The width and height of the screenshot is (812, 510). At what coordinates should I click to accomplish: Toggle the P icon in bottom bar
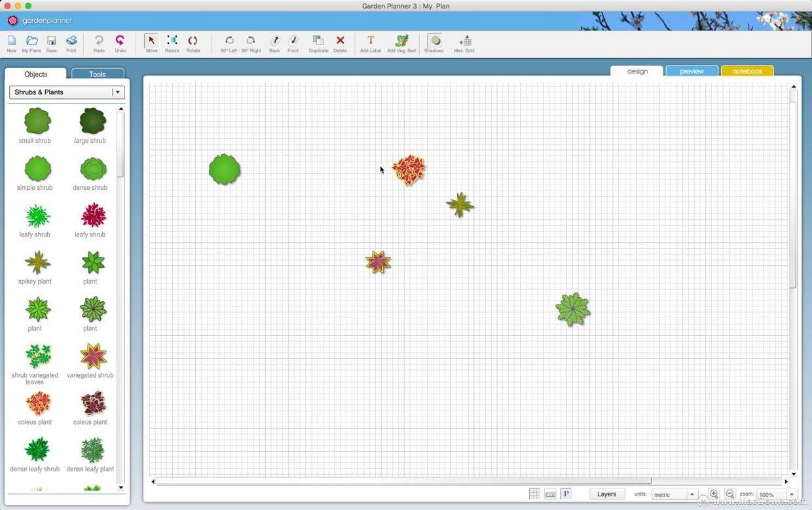pos(566,494)
